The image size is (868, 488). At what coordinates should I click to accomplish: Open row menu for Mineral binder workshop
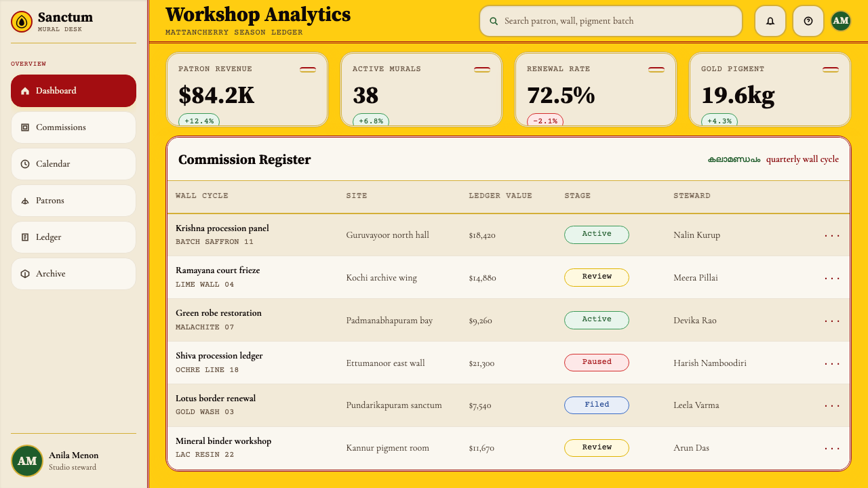click(x=832, y=448)
